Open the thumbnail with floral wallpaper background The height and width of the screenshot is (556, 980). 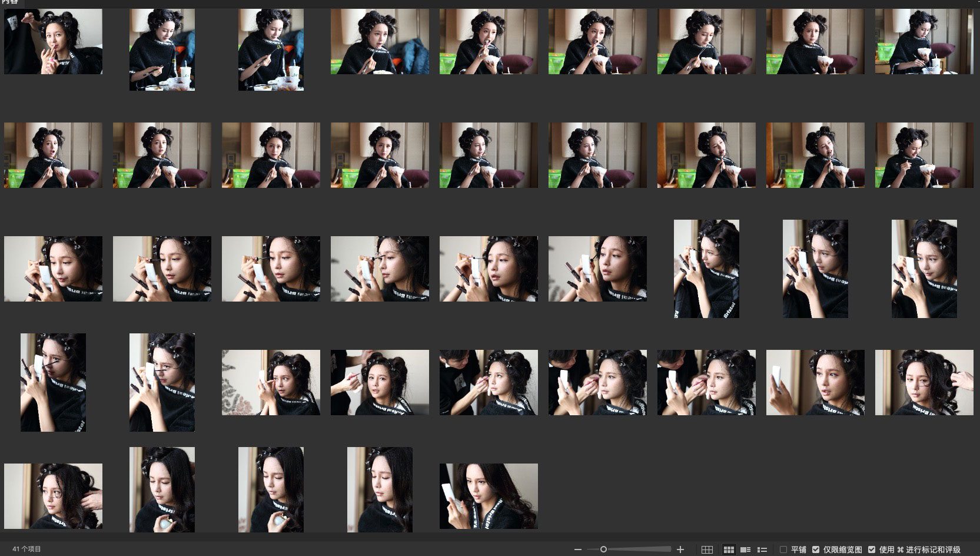pyautogui.click(x=271, y=382)
